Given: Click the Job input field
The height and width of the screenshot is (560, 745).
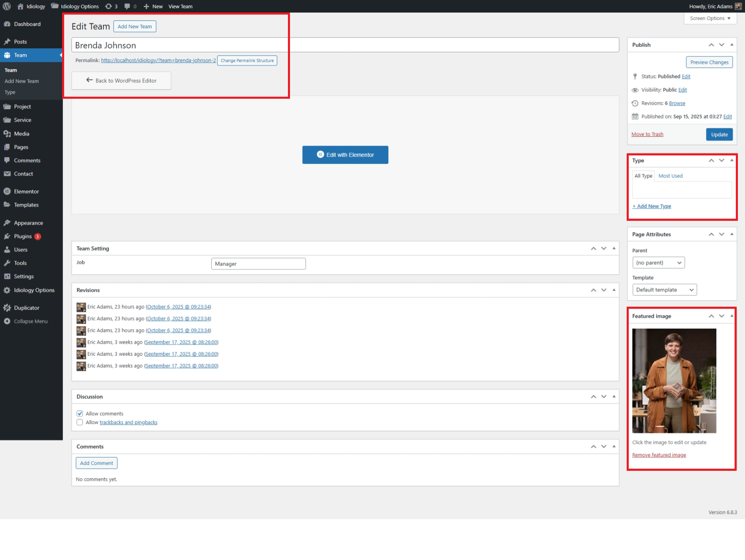Looking at the screenshot, I should (258, 264).
